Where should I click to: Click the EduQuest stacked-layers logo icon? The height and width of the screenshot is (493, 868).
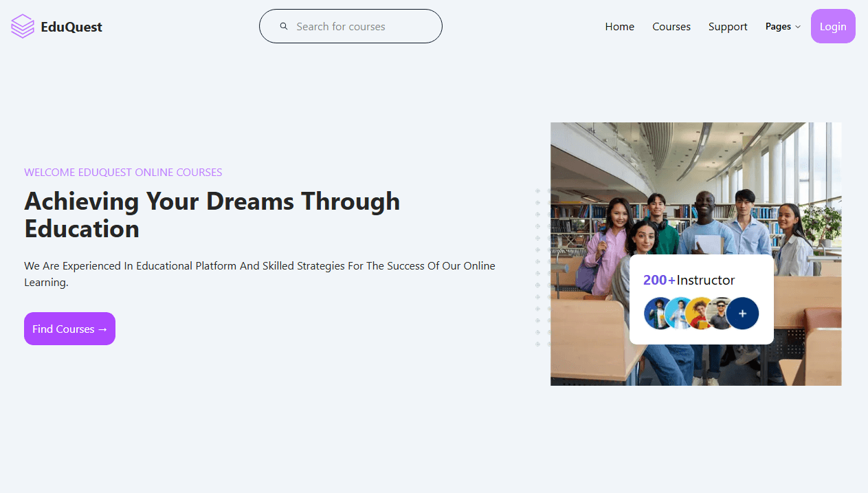coord(23,27)
